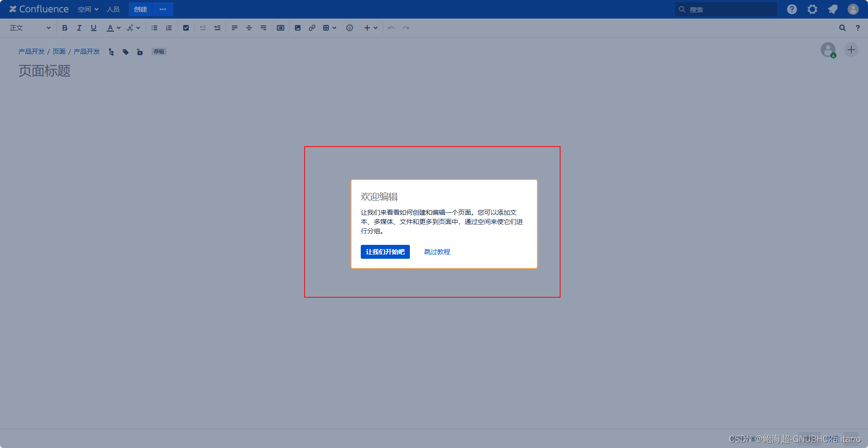Toggle bold formatting in the toolbar
868x448 pixels.
[x=64, y=28]
